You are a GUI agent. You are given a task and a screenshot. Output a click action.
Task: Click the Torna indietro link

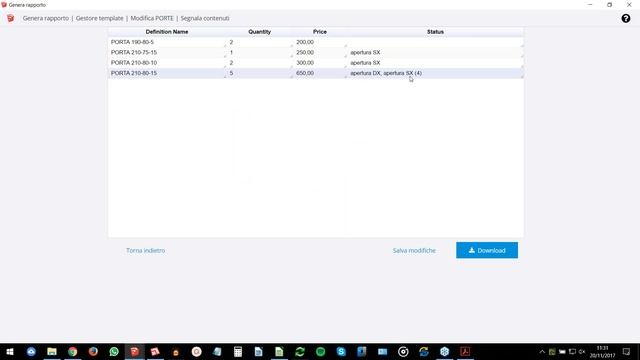pos(146,250)
